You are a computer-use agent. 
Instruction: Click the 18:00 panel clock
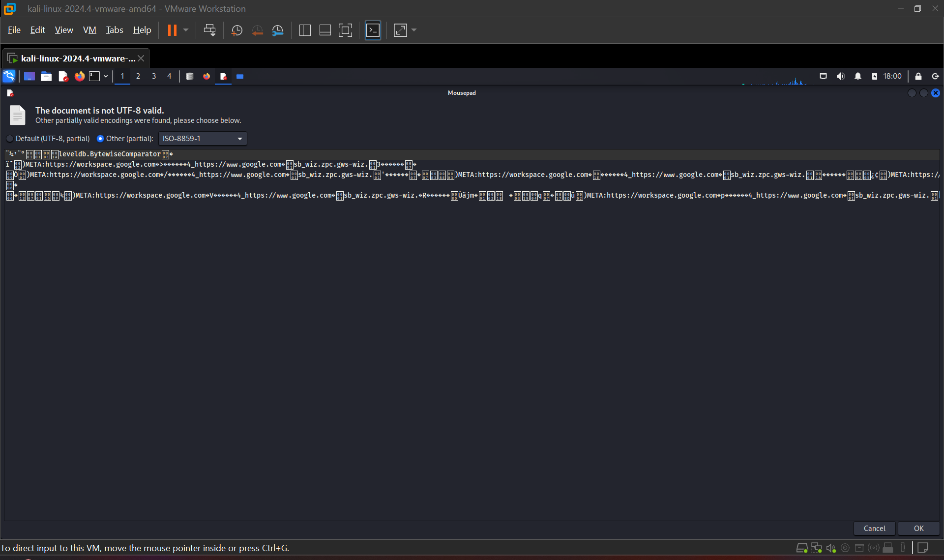(892, 76)
